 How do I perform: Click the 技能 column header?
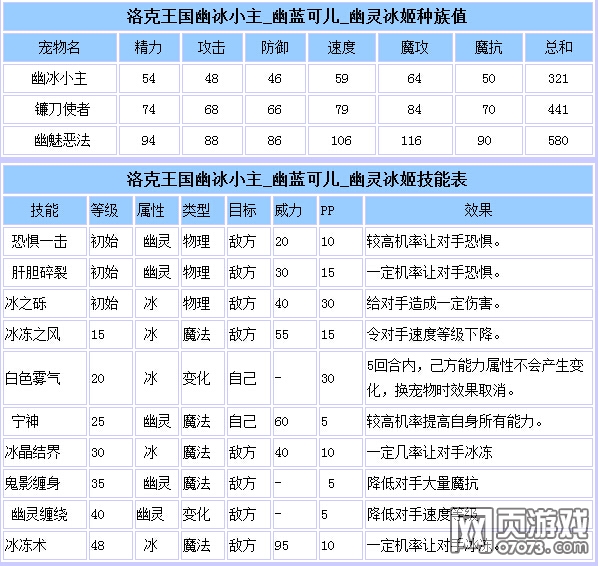click(45, 210)
